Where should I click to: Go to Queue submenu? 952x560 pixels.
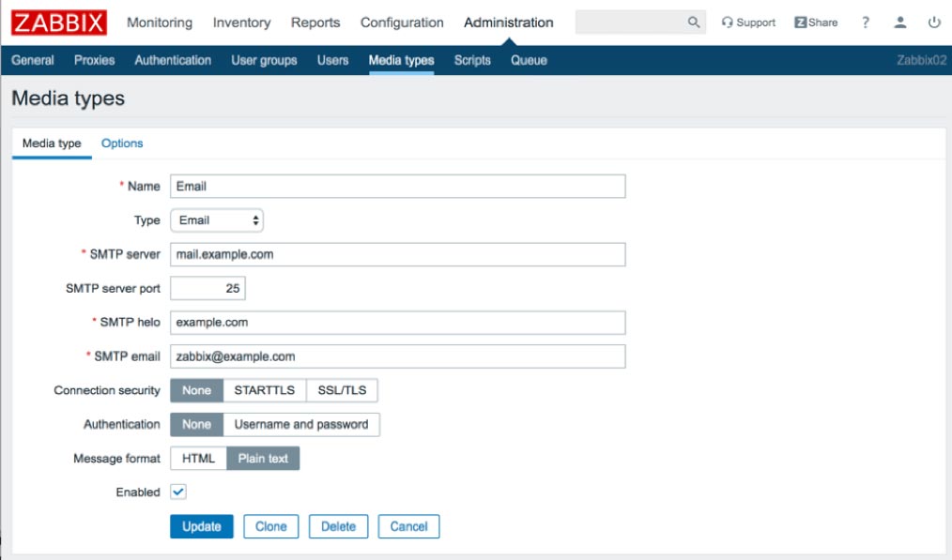[x=529, y=60]
